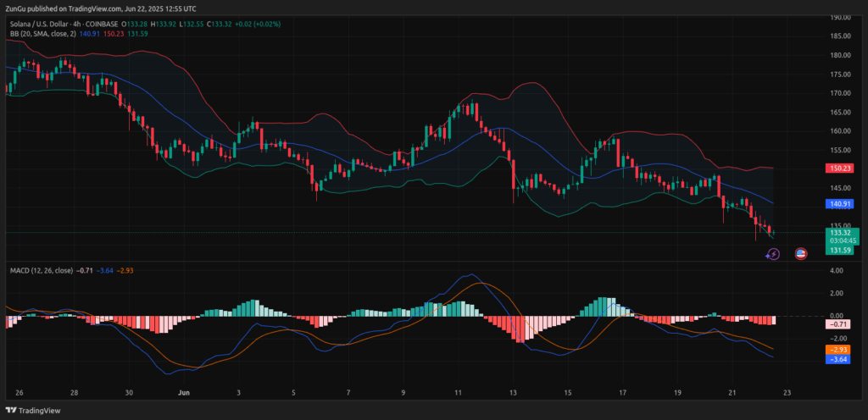868x420 pixels.
Task: Click the 03:04:45 candle countdown
Action: point(844,241)
